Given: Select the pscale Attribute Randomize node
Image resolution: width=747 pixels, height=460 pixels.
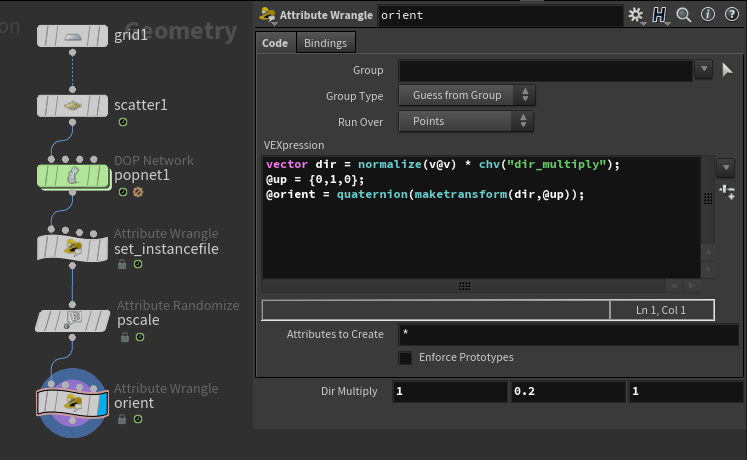Looking at the screenshot, I should tap(72, 320).
